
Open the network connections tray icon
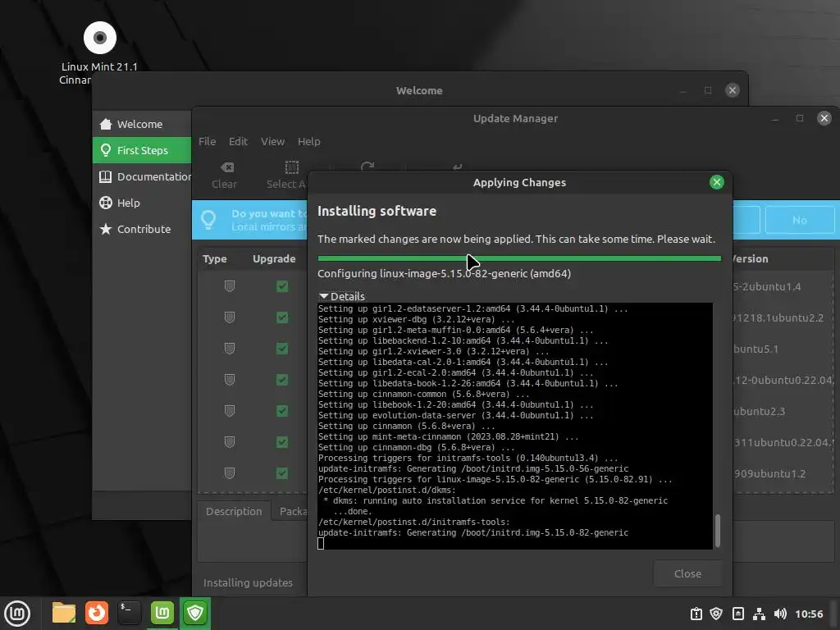(x=759, y=614)
